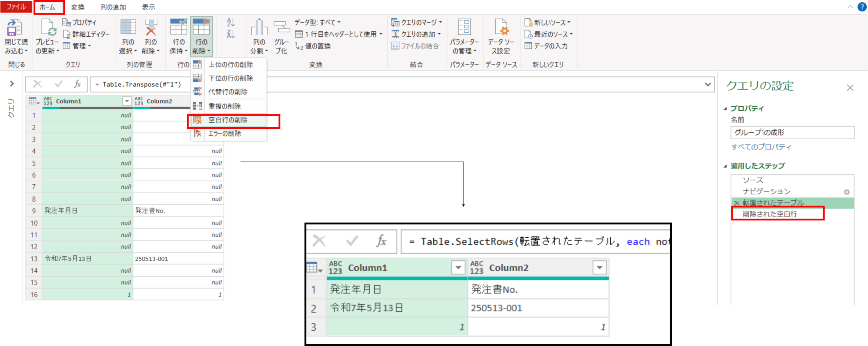
Task: Choose Remove Blank Rows (空白行の削除)
Action: pos(229,120)
